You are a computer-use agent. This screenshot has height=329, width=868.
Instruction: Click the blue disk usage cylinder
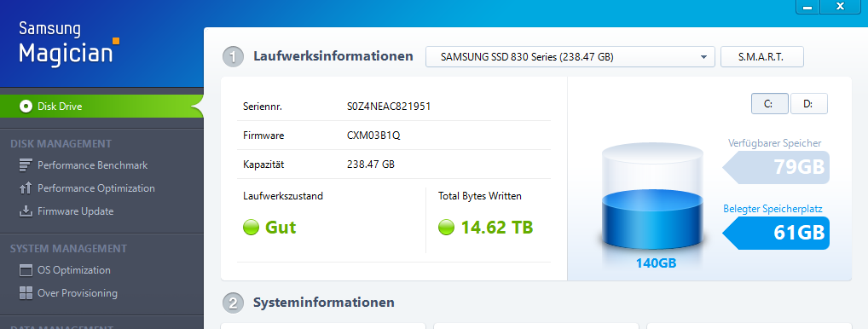(652, 199)
